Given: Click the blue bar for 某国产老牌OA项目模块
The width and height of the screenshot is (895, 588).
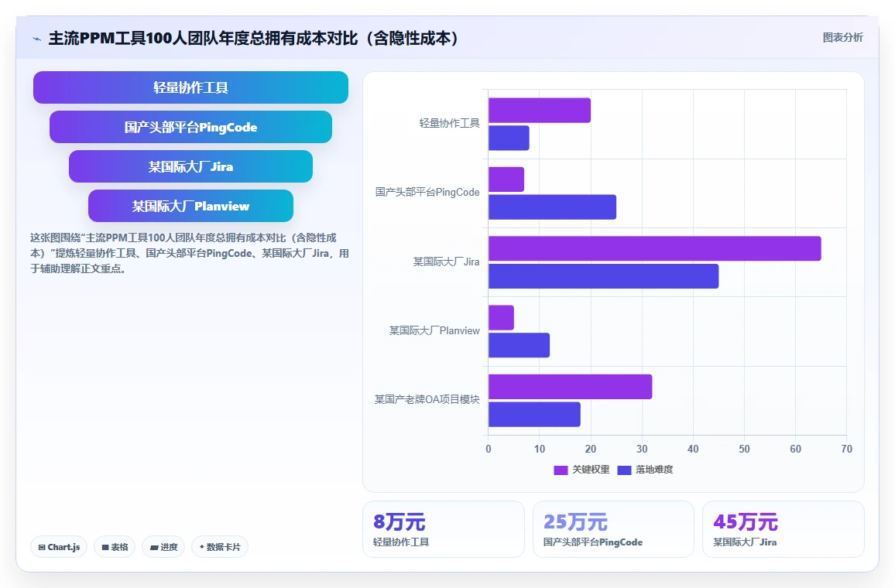Looking at the screenshot, I should click(534, 414).
